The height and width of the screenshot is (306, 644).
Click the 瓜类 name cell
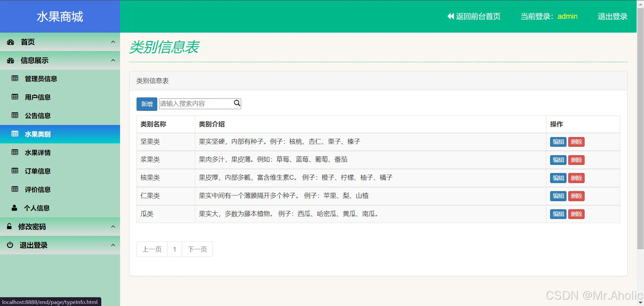pyautogui.click(x=166, y=214)
